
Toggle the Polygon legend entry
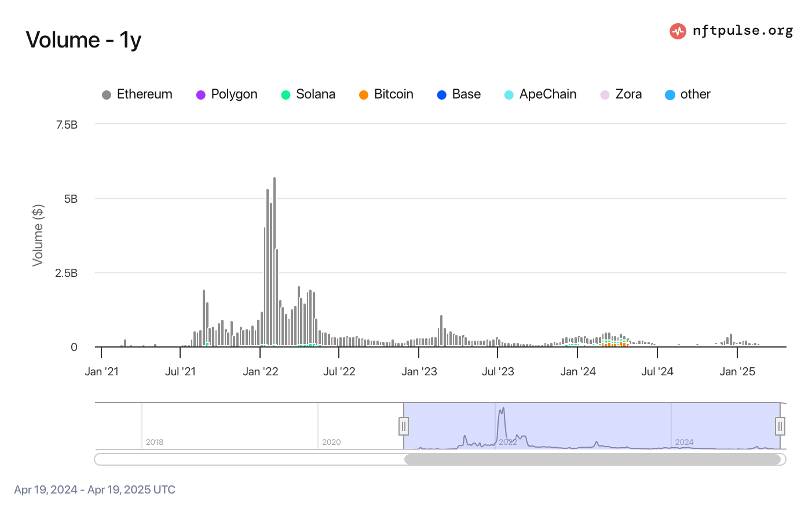(227, 94)
